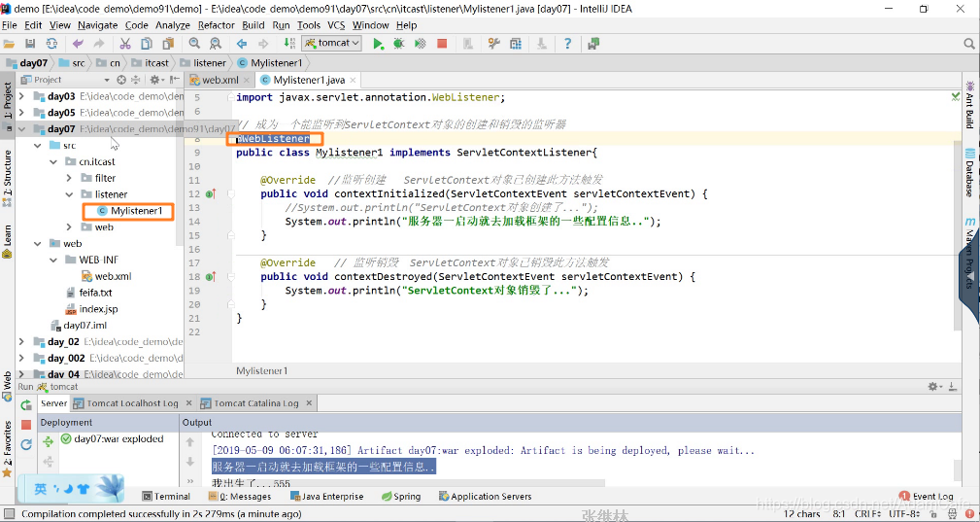This screenshot has height=522, width=980.
Task: Click the Paste toolbar icon
Action: pyautogui.click(x=167, y=44)
